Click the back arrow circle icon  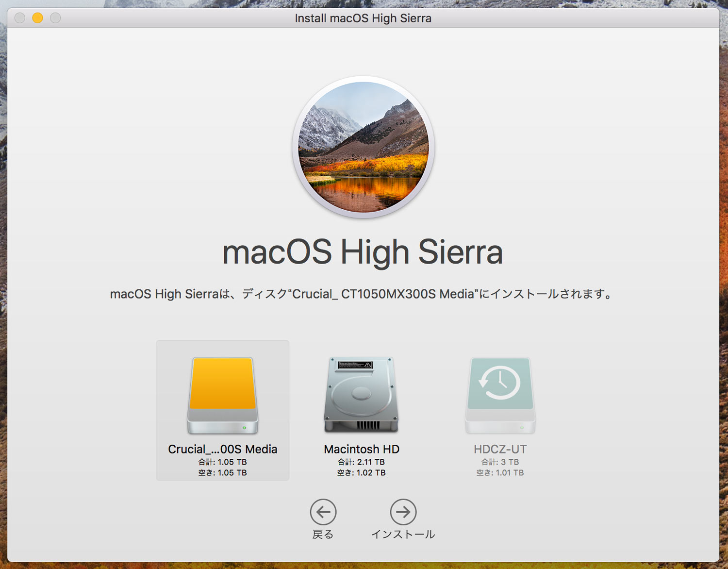click(x=323, y=512)
